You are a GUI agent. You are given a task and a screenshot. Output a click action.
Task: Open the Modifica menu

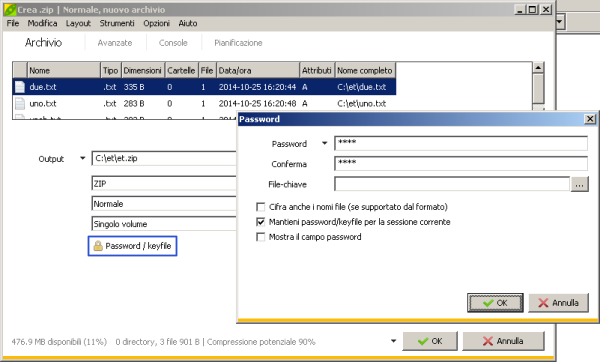42,23
